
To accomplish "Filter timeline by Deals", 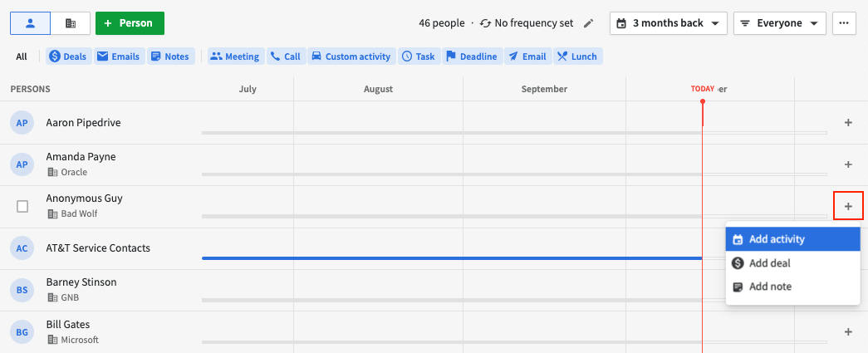I will coord(69,56).
